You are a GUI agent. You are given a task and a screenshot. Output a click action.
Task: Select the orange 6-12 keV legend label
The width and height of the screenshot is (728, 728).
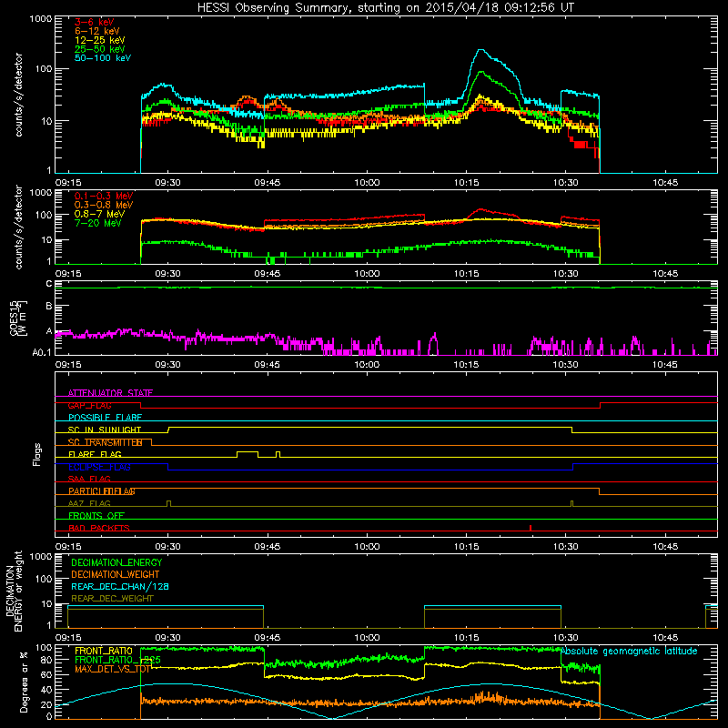pyautogui.click(x=97, y=31)
